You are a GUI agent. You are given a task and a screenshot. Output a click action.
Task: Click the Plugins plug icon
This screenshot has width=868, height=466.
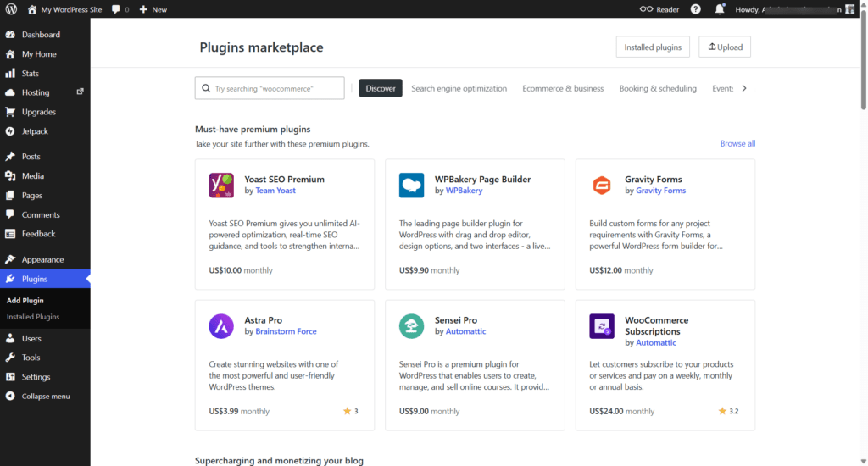[x=10, y=279]
